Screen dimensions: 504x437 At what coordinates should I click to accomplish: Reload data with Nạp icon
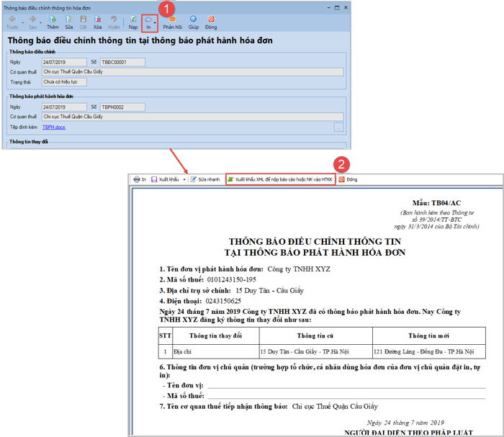132,22
